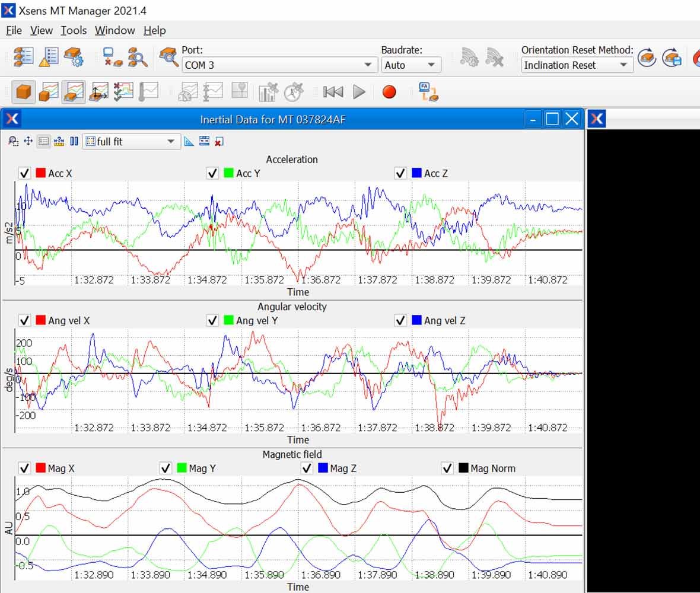This screenshot has height=593, width=700.
Task: Open the Inclination Reset method dropdown
Action: coord(577,65)
